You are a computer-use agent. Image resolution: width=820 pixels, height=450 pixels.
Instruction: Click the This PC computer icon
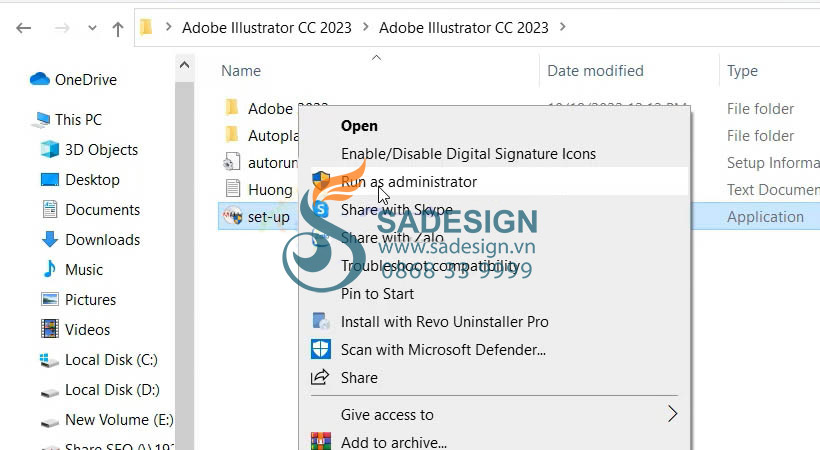[x=41, y=120]
